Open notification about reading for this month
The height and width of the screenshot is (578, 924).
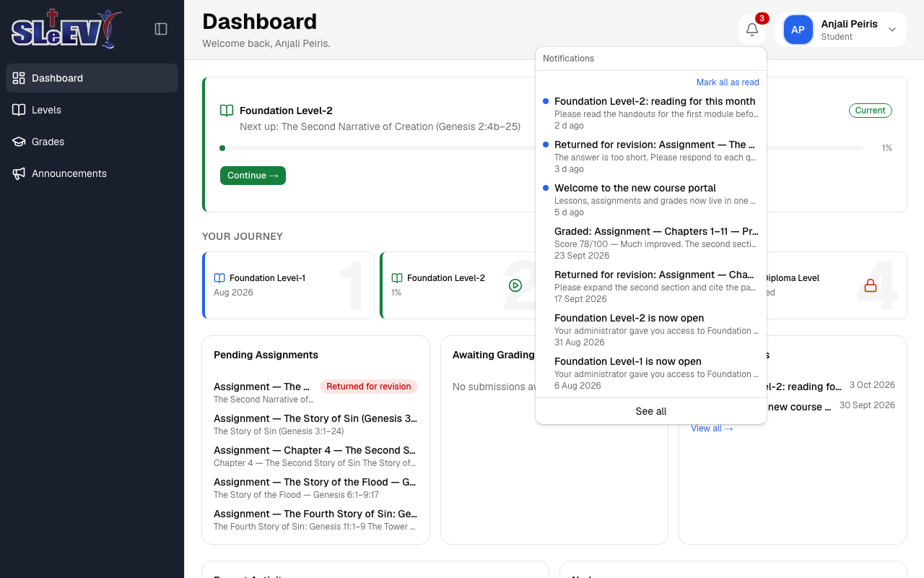click(651, 113)
